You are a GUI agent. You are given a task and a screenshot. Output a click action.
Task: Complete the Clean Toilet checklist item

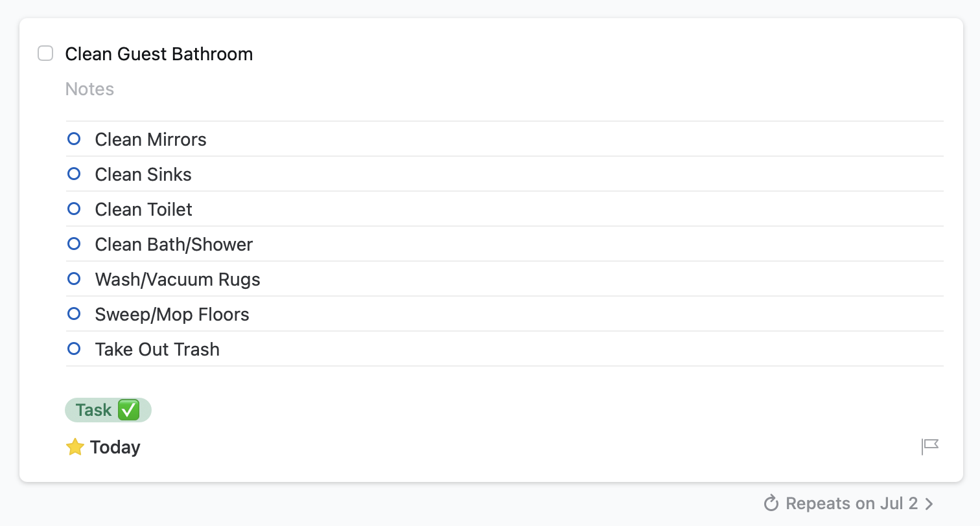pyautogui.click(x=74, y=209)
